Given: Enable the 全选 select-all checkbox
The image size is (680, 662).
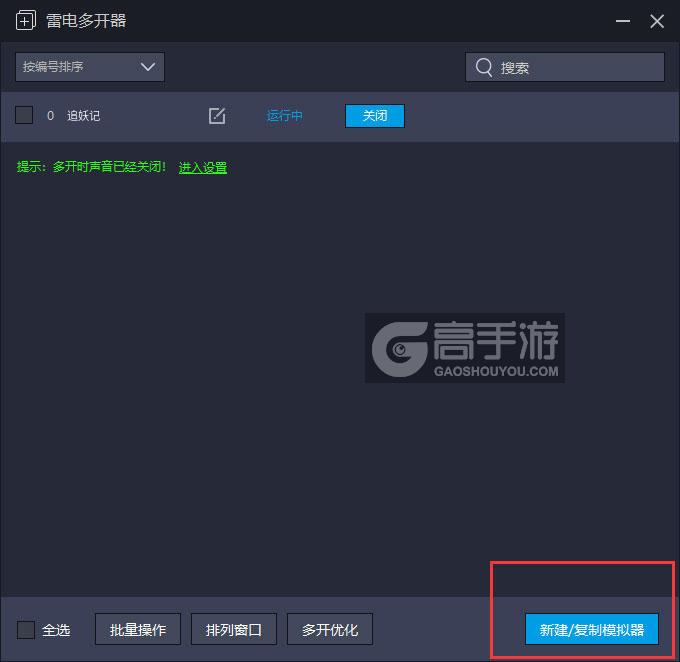Looking at the screenshot, I should pos(26,629).
